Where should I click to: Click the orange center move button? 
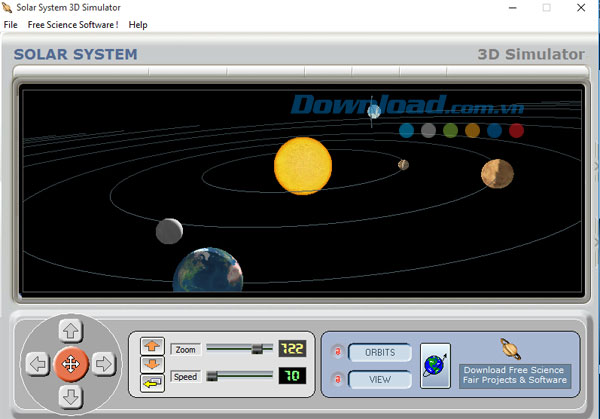click(70, 364)
